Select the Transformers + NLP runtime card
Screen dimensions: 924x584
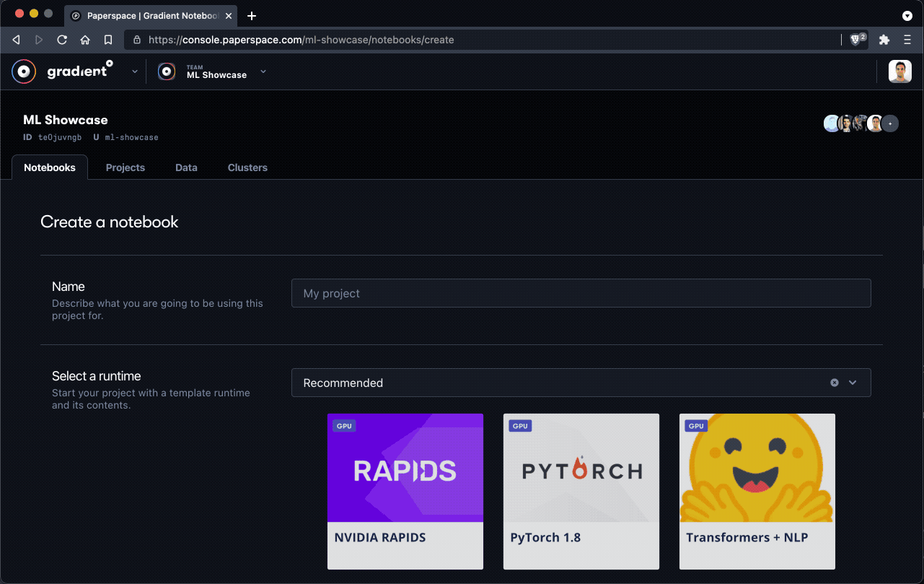pos(757,491)
